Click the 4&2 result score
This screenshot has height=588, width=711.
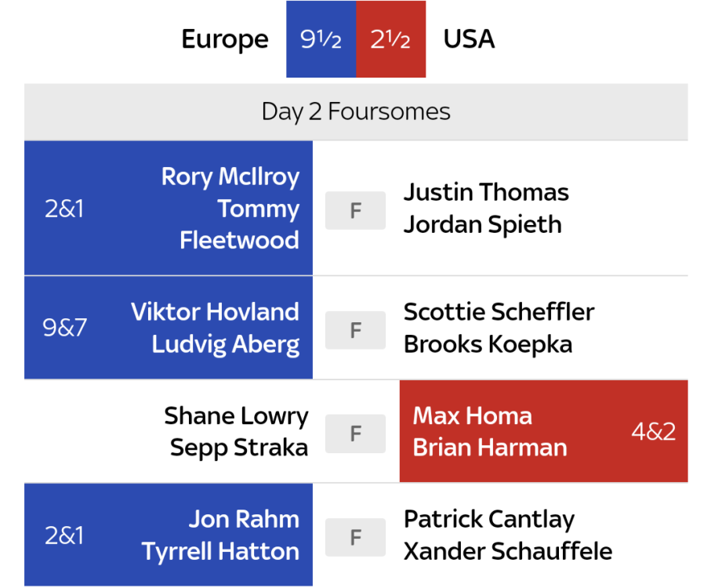click(654, 432)
